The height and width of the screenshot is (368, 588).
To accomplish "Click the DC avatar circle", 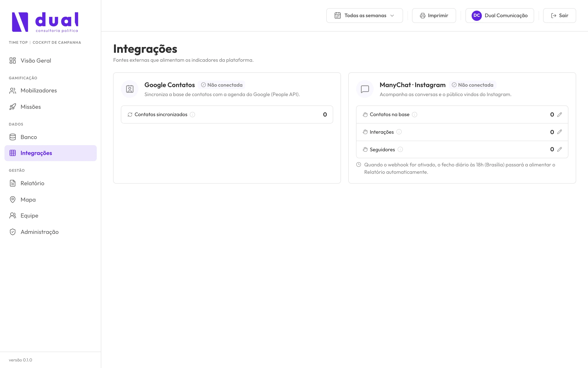I will (x=477, y=16).
